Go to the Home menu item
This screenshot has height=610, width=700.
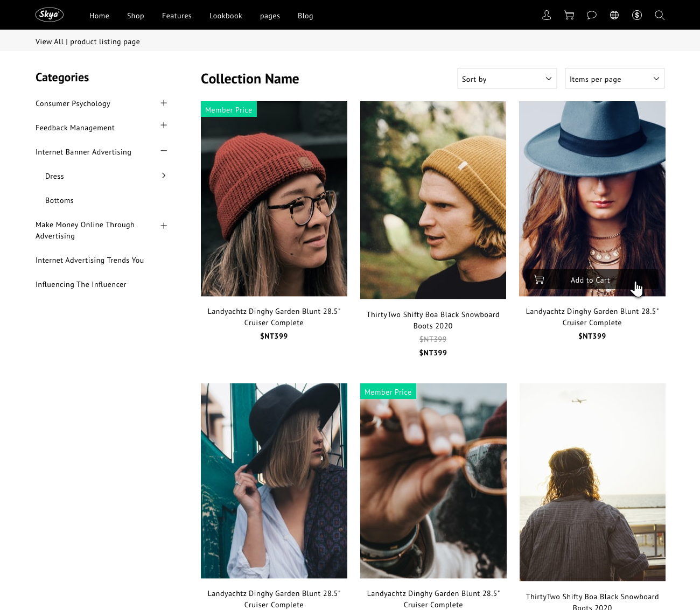99,16
